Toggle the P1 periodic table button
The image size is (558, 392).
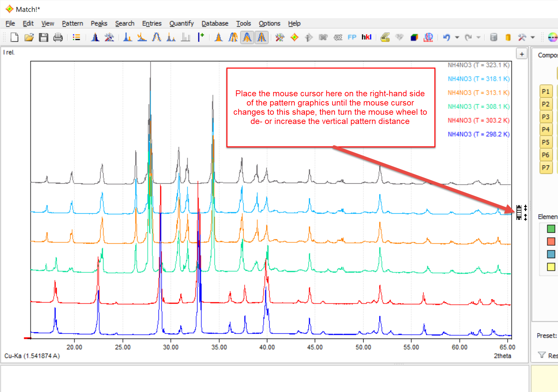coord(545,91)
